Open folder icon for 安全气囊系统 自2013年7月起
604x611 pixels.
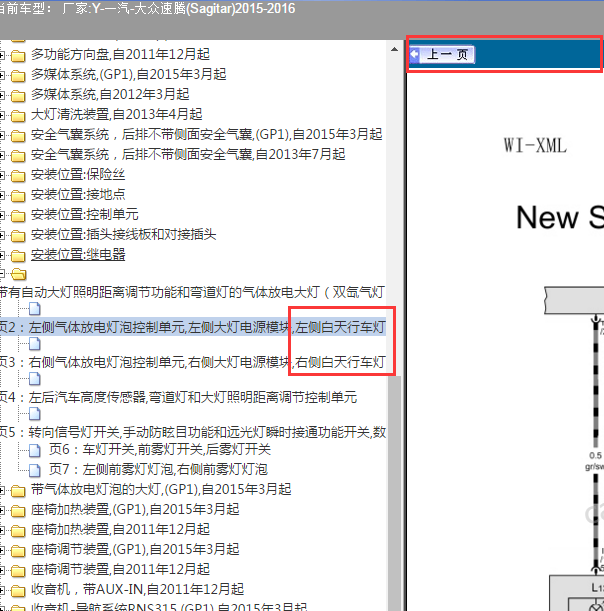(18, 156)
